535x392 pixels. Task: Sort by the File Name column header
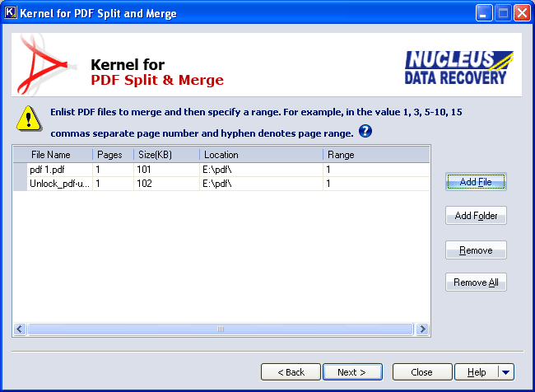click(x=53, y=155)
